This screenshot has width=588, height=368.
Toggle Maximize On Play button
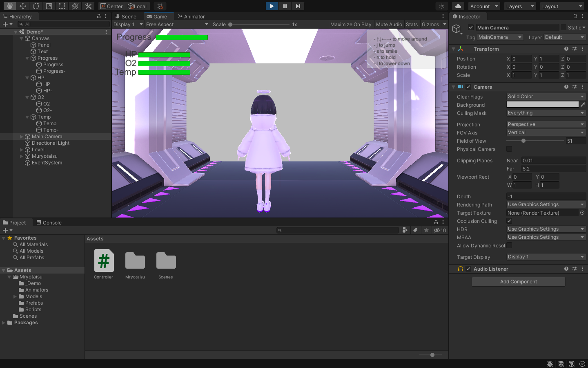coord(351,24)
